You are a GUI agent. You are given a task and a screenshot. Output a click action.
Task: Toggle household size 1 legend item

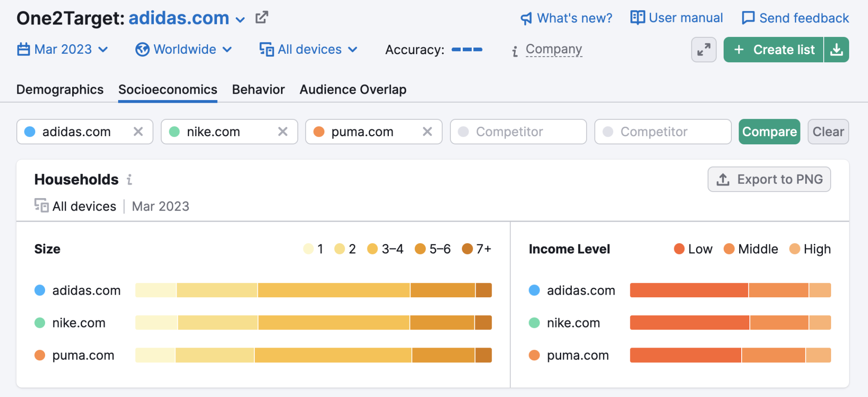click(x=313, y=249)
